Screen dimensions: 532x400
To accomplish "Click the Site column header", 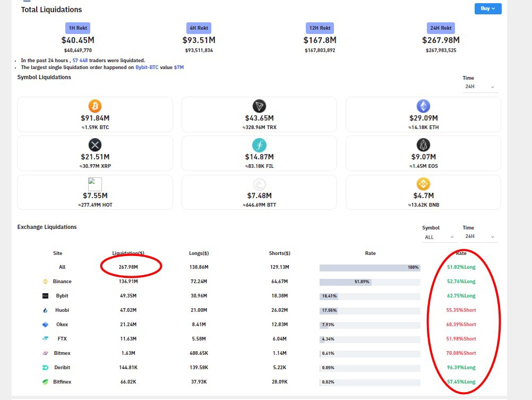I will coord(58,253).
